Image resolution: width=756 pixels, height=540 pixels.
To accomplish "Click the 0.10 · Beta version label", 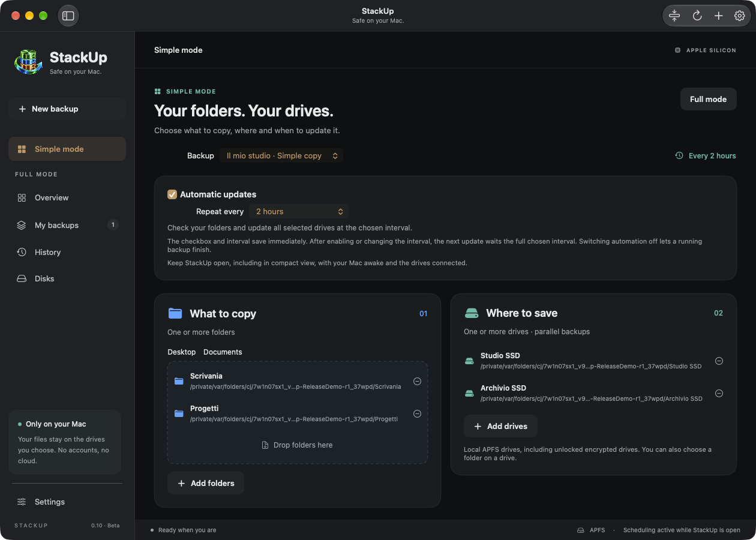I will point(106,526).
